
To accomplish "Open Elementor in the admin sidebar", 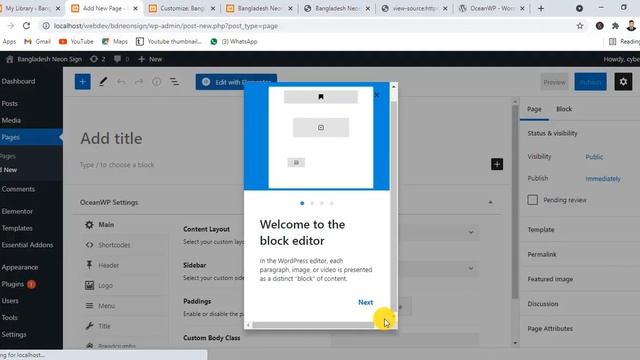I will (17, 211).
